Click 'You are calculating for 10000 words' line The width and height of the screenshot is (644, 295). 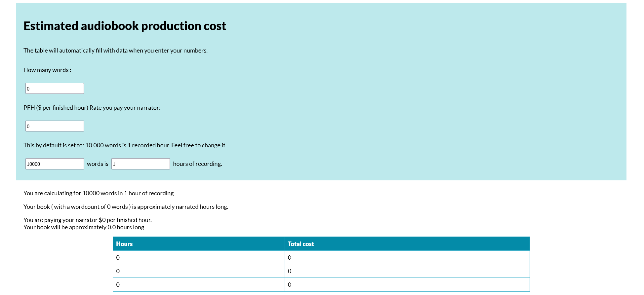click(99, 193)
